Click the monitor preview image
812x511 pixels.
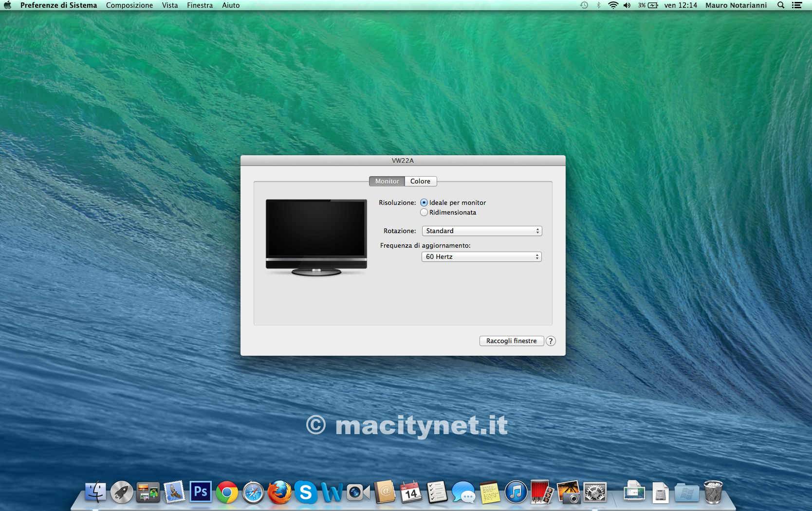click(316, 237)
